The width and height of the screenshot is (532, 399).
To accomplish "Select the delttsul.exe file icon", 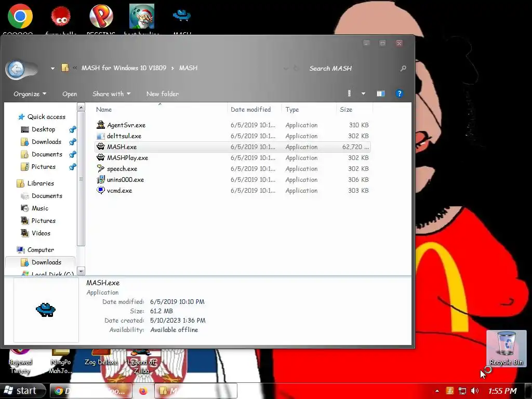I will (101, 136).
